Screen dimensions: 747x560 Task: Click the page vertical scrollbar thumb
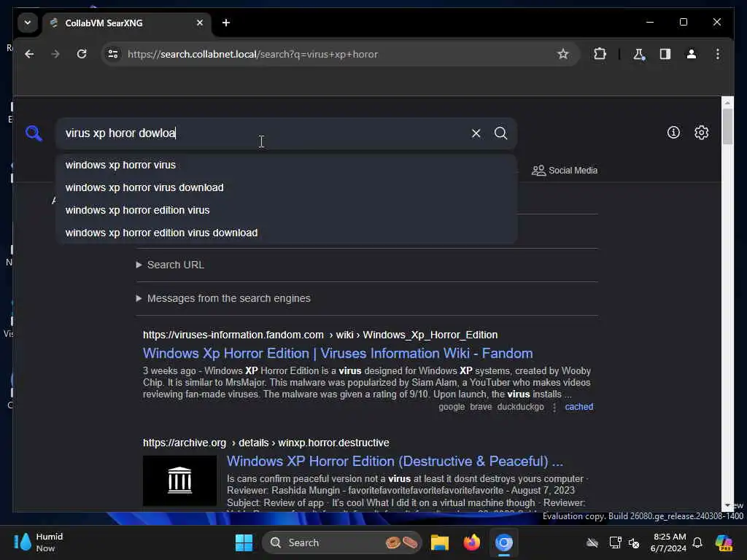727,126
